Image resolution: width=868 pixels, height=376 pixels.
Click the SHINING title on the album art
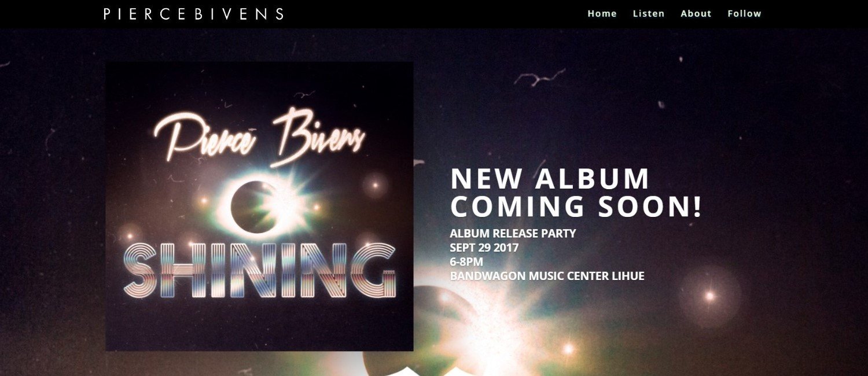260,271
